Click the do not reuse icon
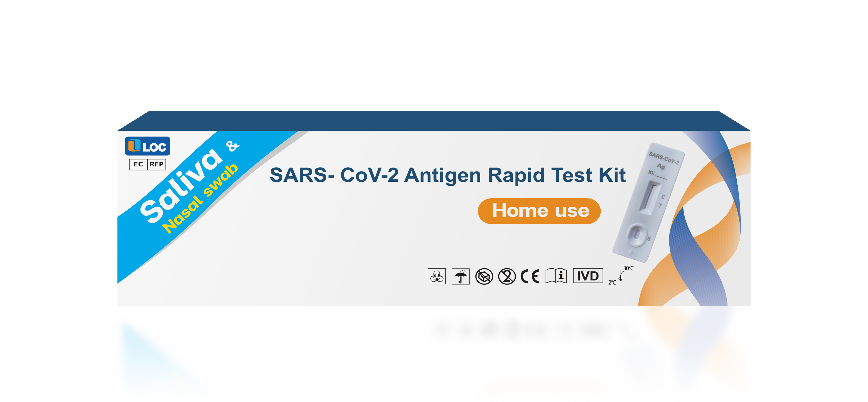The height and width of the screenshot is (402, 868). point(507,276)
